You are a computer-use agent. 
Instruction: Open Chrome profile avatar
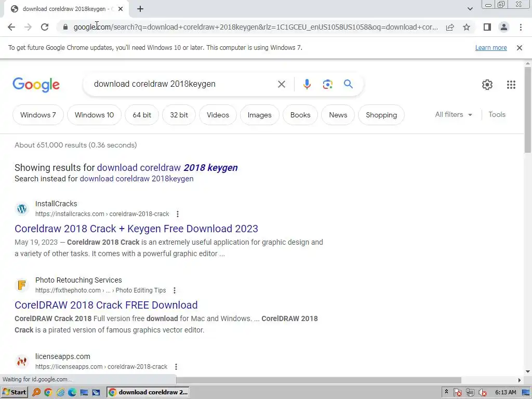504,27
